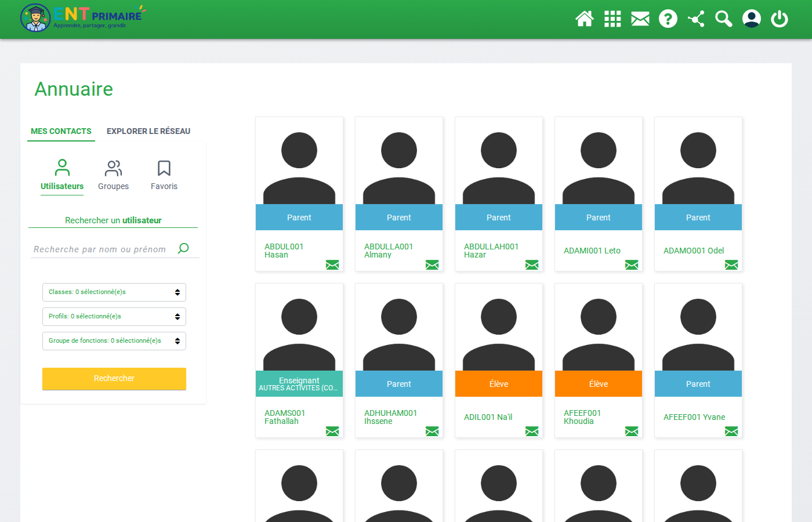Send message to ADHUHAM001 Ihssene via envelope
The height and width of the screenshot is (522, 812).
[432, 432]
